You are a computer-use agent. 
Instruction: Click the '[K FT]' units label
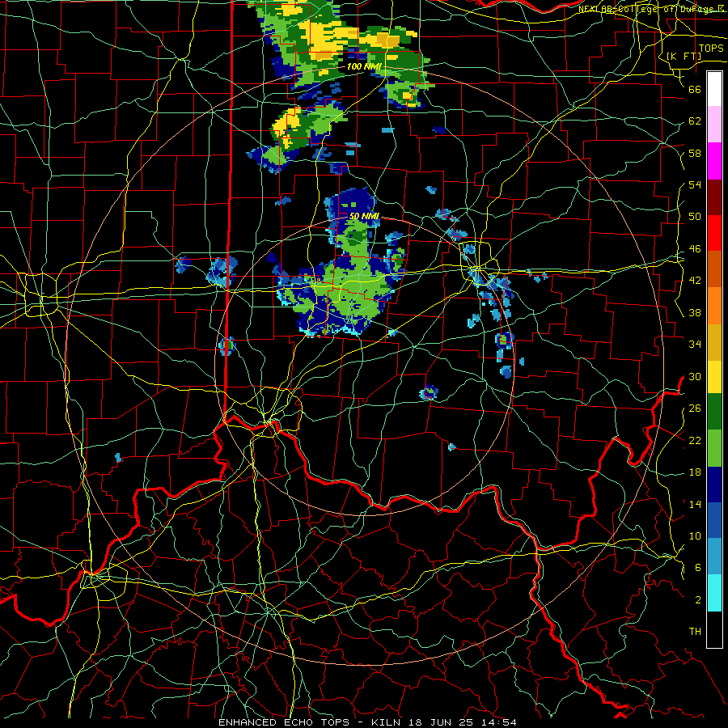[684, 56]
